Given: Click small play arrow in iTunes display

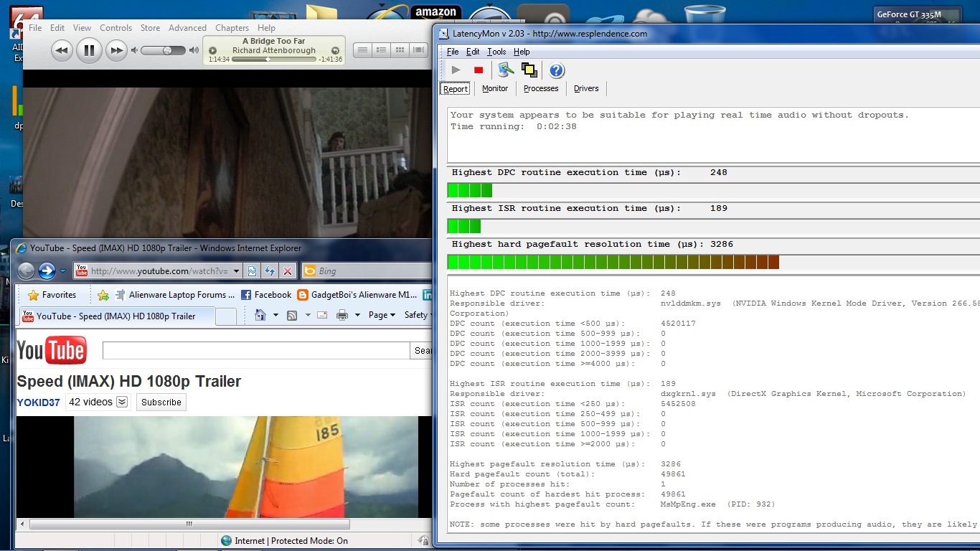Looking at the screenshot, I should pos(212,50).
